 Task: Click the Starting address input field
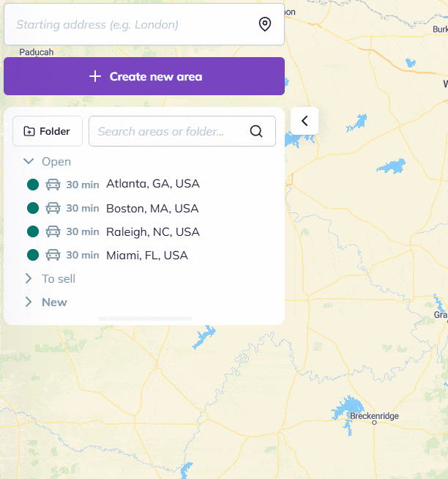(x=132, y=25)
